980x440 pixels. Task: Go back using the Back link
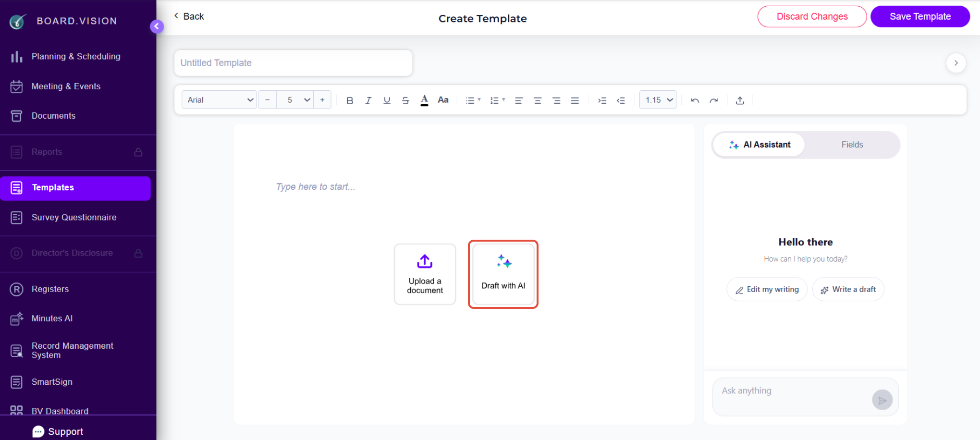tap(189, 16)
